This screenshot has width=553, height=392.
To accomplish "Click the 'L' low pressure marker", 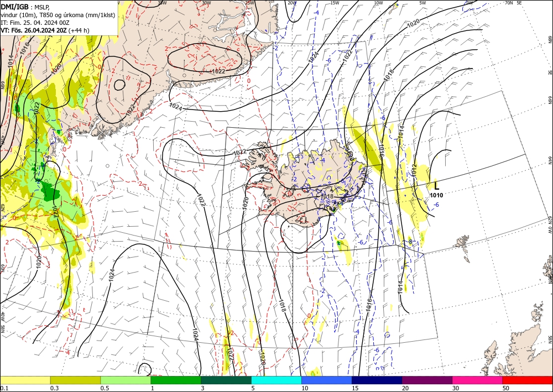I will [437, 185].
